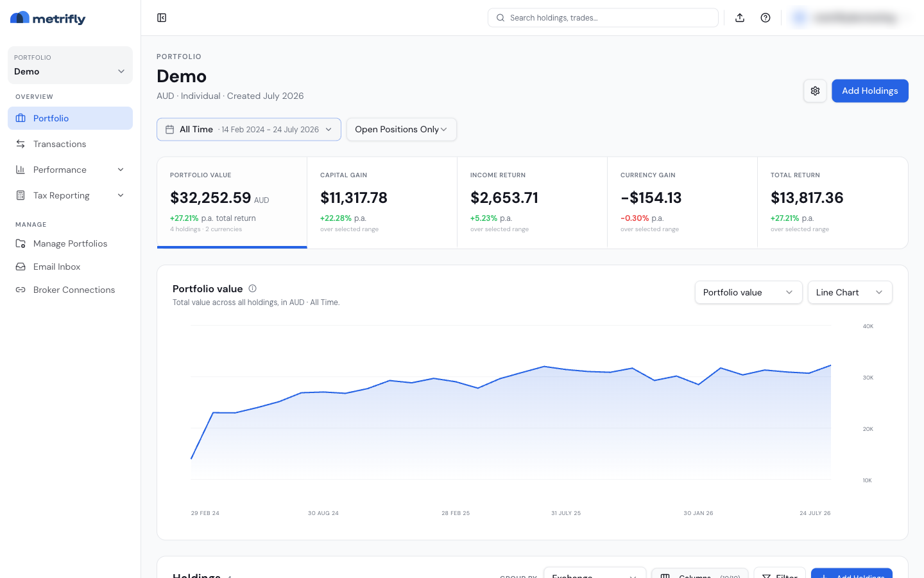
Task: Click the Email Inbox tray icon
Action: pos(21,267)
